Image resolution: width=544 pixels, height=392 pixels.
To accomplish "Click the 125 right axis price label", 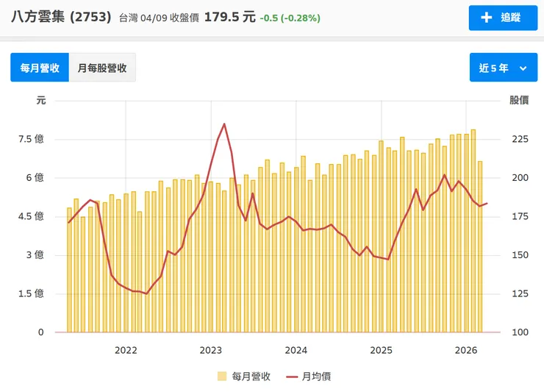I will click(x=520, y=293).
